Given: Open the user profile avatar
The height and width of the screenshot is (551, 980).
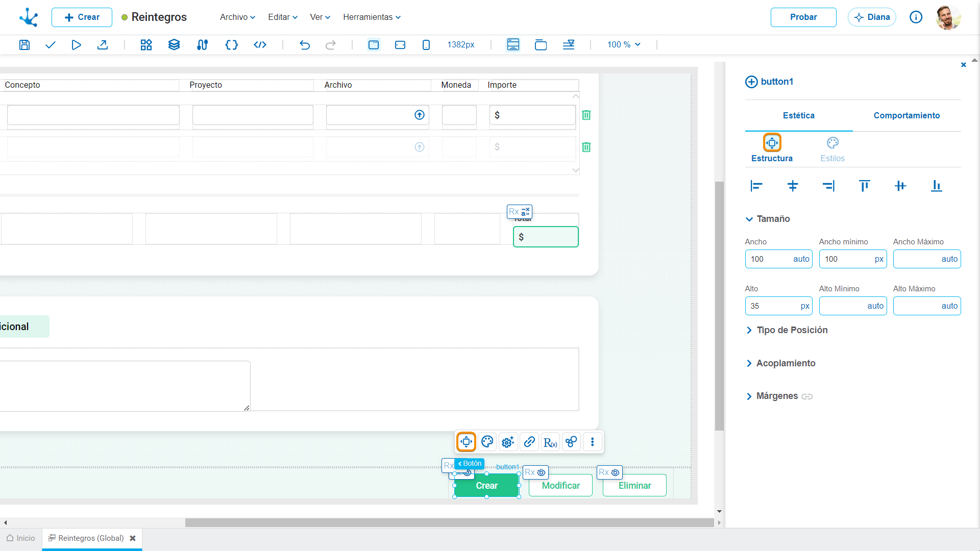Looking at the screenshot, I should [948, 17].
